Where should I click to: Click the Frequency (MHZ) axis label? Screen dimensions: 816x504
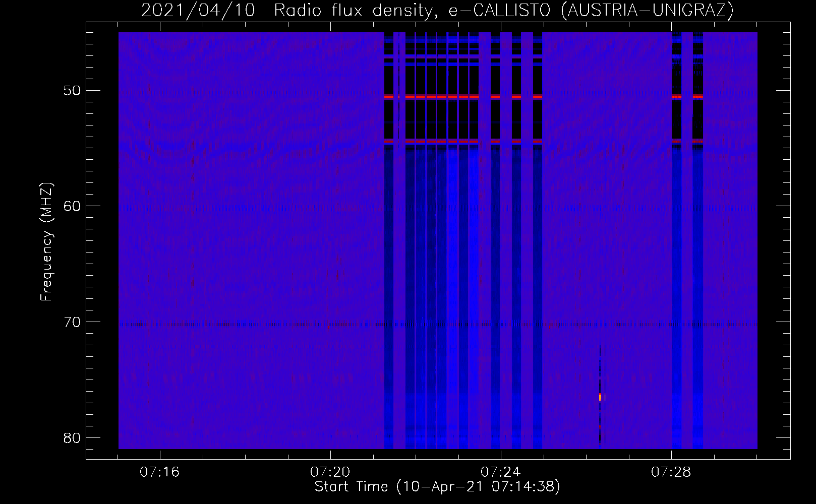tap(47, 242)
